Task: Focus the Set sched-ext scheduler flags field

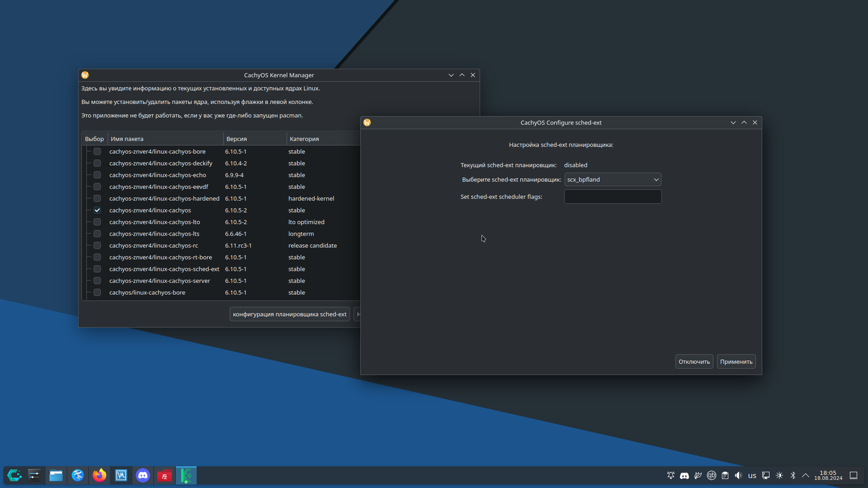Action: point(613,197)
